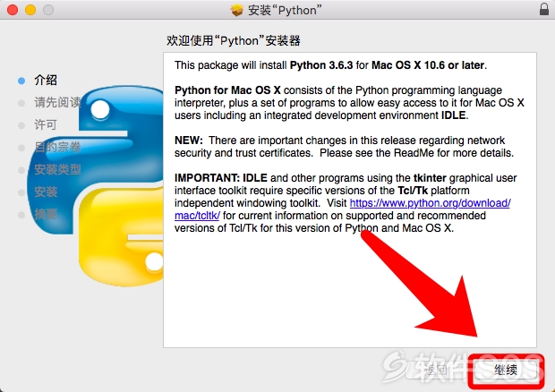This screenshot has height=392, width=555.
Task: Select the 许可 step in the sidebar
Action: (46, 125)
